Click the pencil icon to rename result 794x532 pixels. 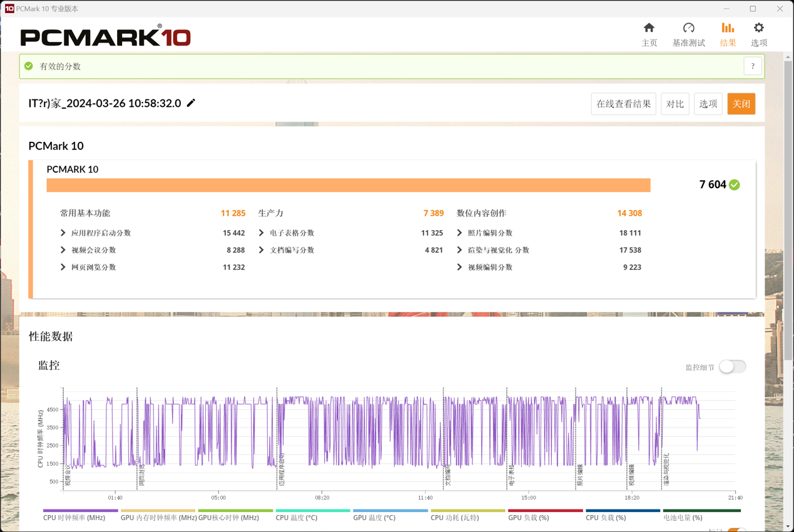[191, 103]
